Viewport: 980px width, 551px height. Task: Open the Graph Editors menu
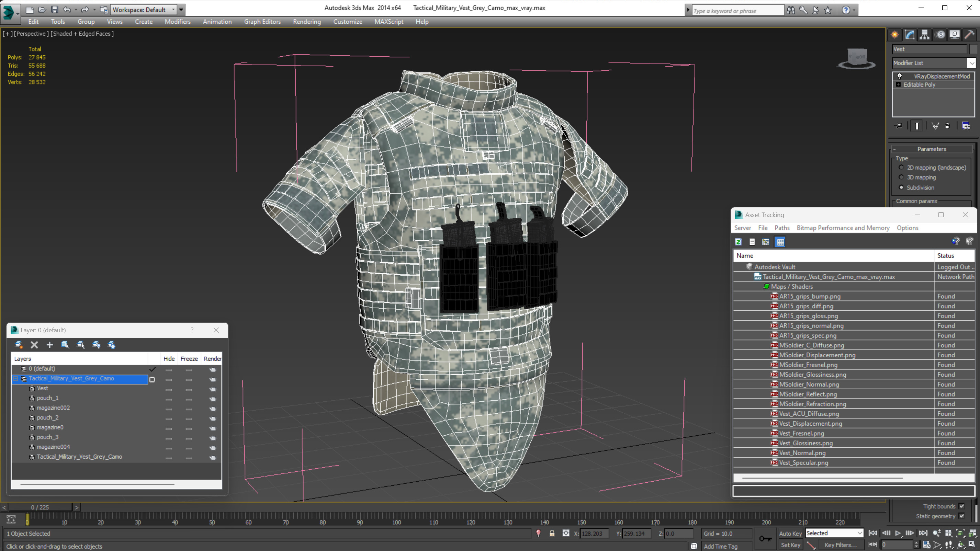click(262, 22)
